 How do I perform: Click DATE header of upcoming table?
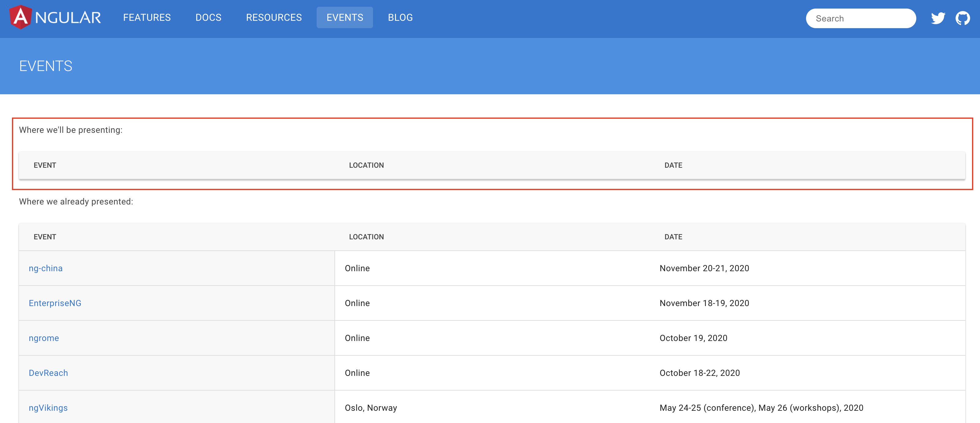673,165
